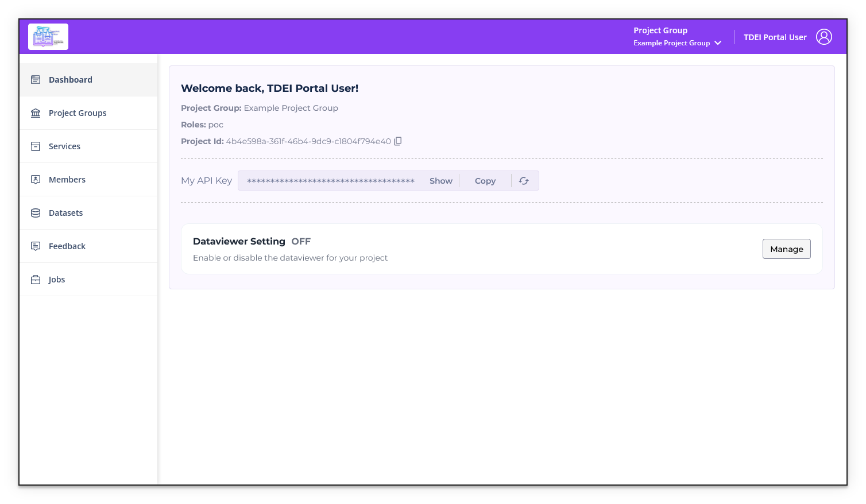Switch to the Datasets section
The height and width of the screenshot is (504, 866).
65,212
